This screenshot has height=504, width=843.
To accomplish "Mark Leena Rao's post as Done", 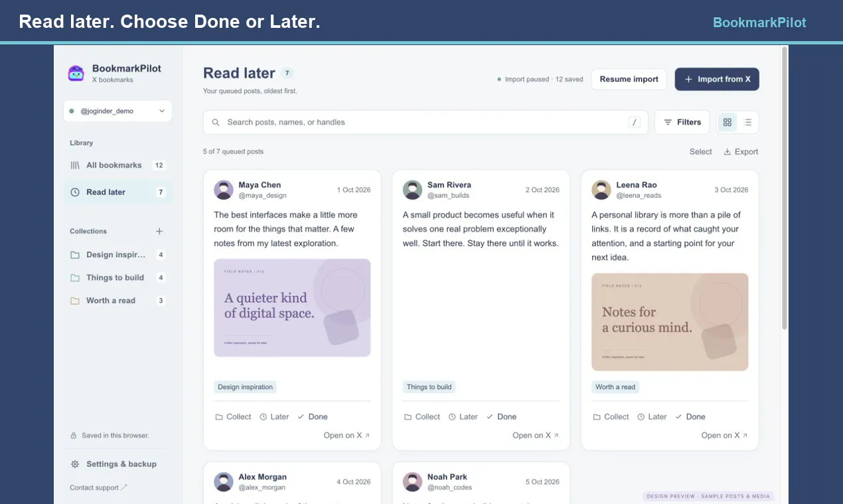I will [x=690, y=417].
